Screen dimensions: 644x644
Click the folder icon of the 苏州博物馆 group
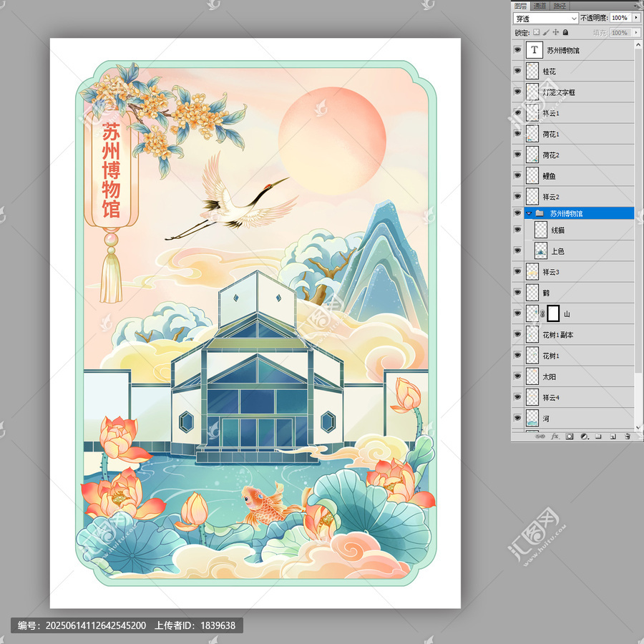540,213
